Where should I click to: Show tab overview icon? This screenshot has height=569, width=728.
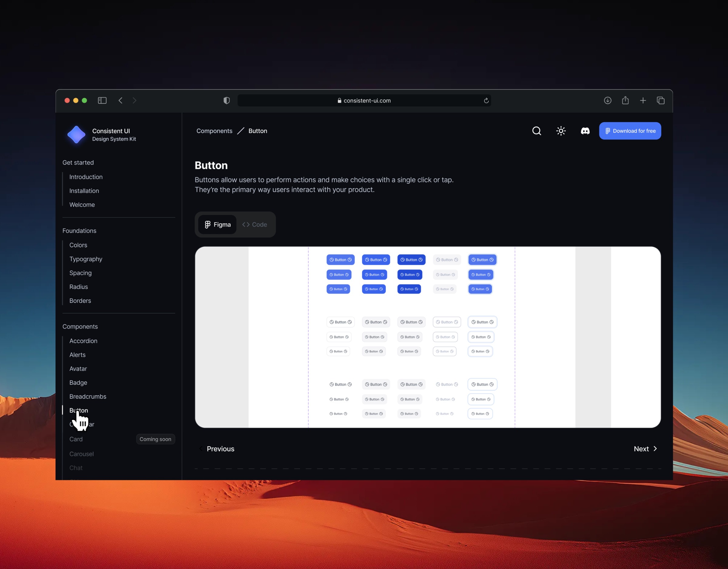[660, 100]
